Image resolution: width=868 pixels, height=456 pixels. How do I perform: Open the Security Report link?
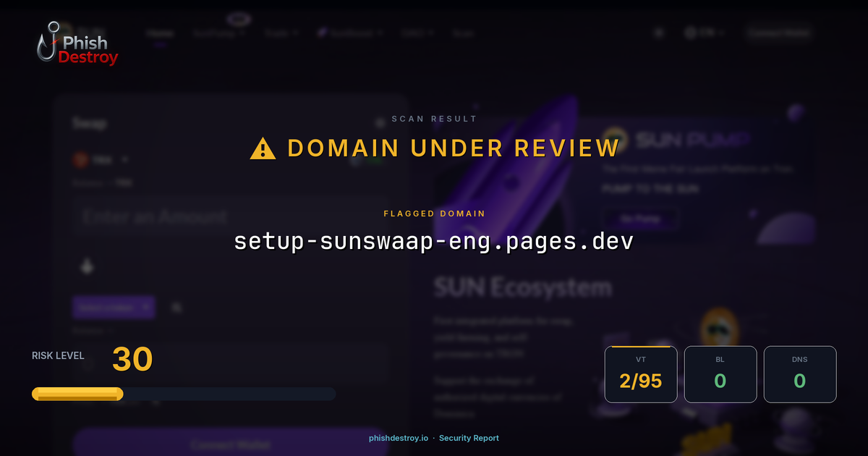470,438
